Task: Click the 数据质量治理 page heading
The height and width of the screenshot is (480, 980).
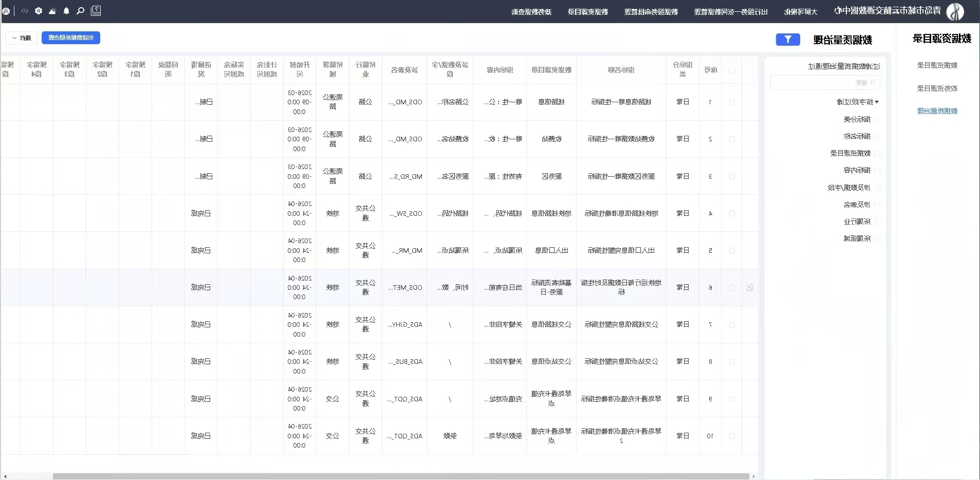Action: 843,40
